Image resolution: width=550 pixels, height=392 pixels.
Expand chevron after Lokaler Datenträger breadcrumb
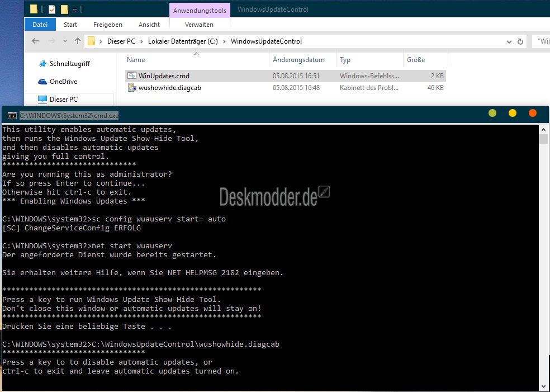click(x=225, y=41)
